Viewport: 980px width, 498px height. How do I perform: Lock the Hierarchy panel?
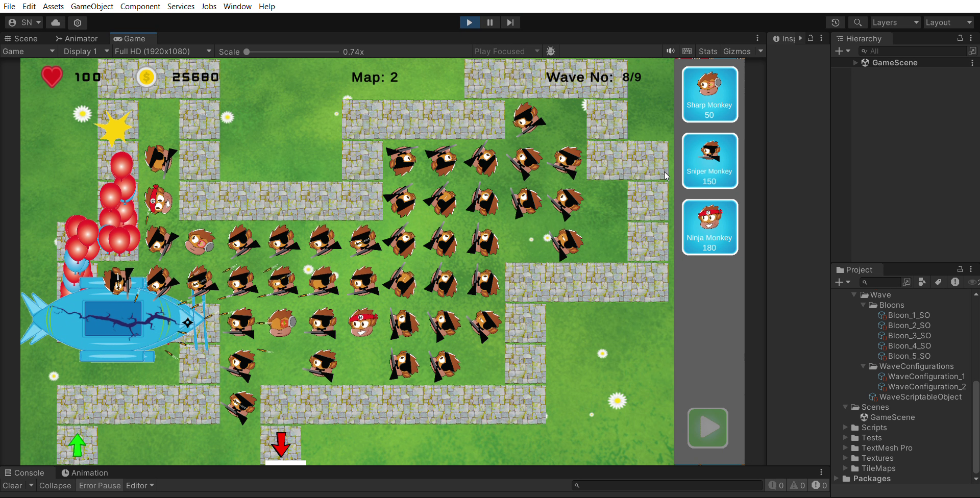[960, 38]
